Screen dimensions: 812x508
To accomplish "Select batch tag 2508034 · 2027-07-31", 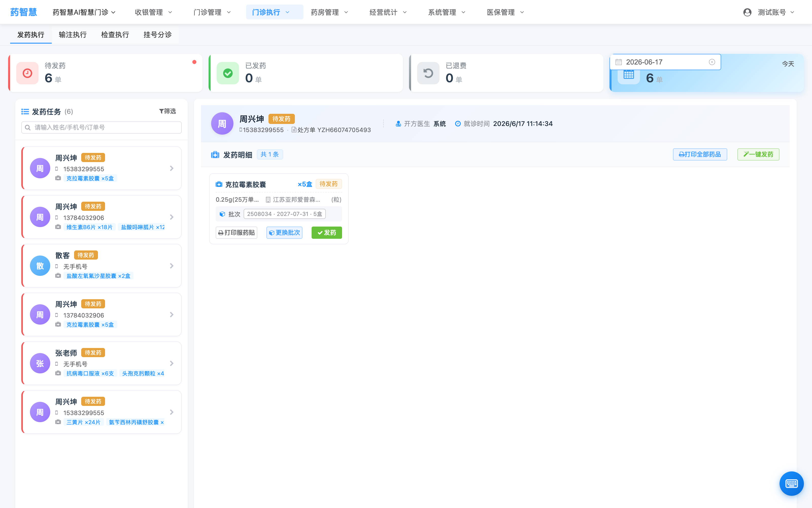I will [284, 214].
